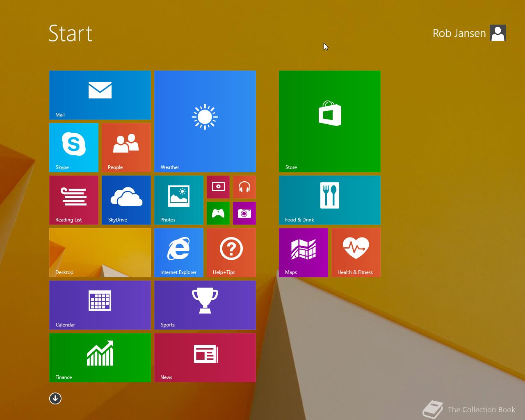Open the People tile
Image resolution: width=525 pixels, height=420 pixels.
coord(126,148)
